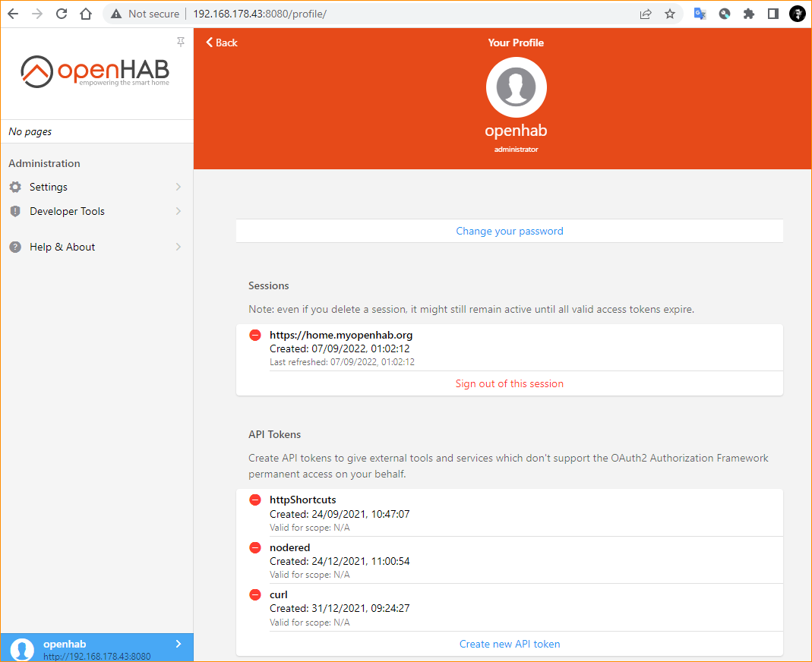The image size is (812, 662).
Task: Click the pin icon in sidebar
Action: click(x=180, y=42)
